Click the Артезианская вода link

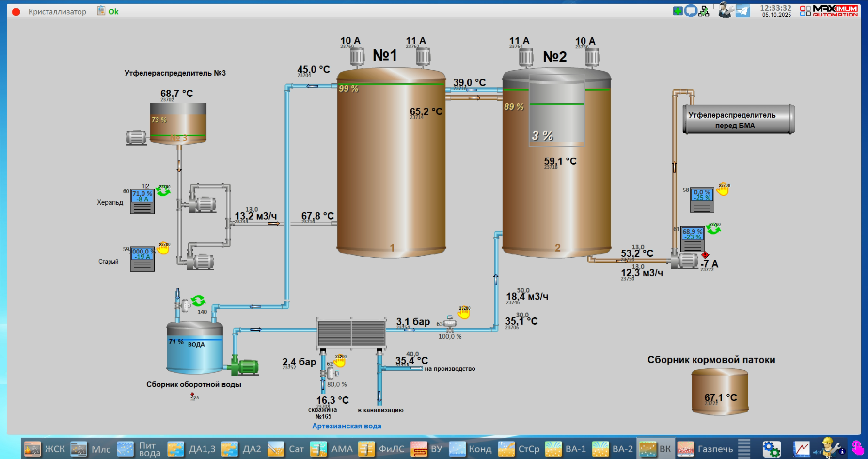[347, 426]
